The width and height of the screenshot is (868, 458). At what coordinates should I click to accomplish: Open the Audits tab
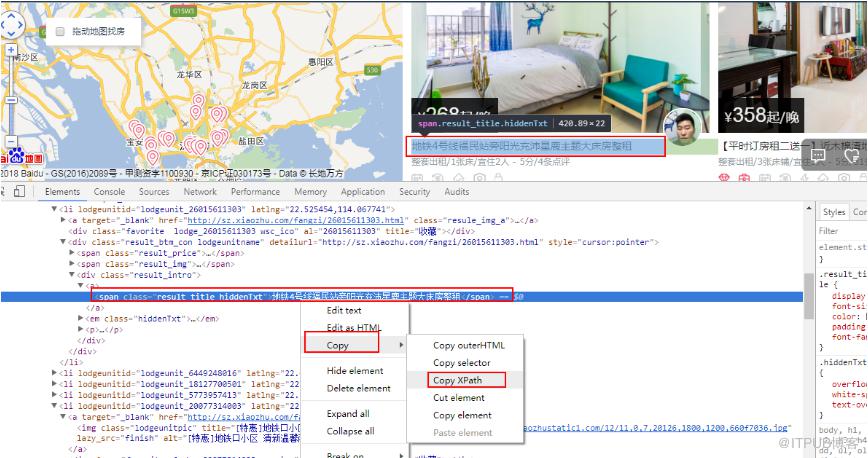[457, 192]
